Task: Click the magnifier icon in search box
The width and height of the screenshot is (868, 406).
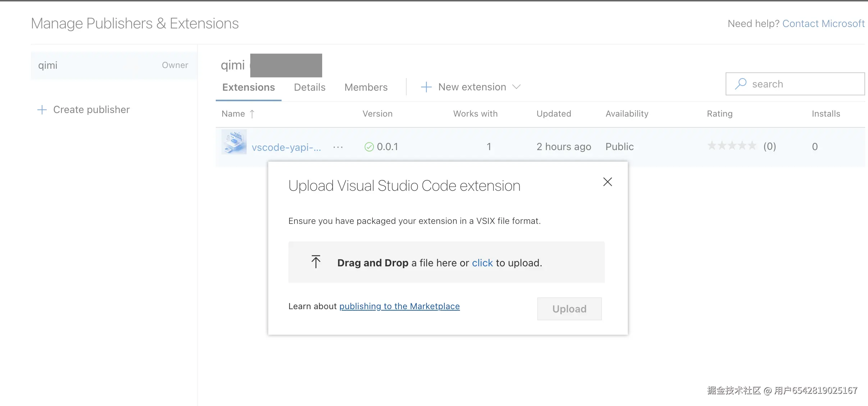Action: [x=740, y=84]
